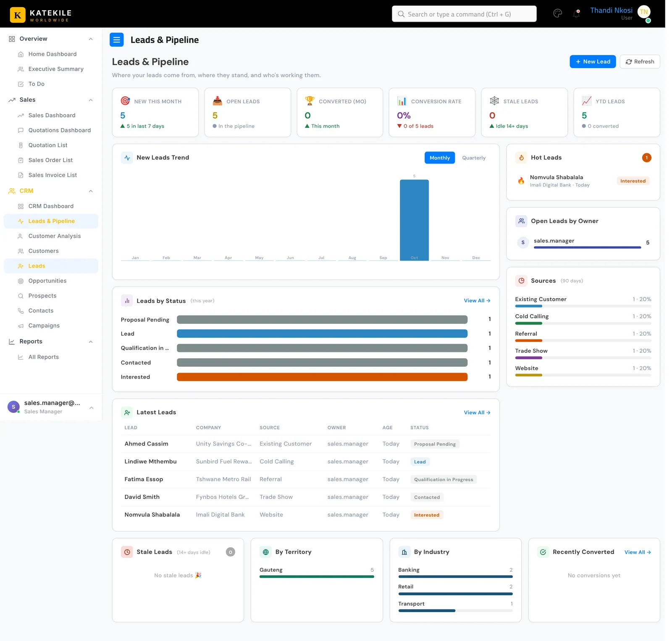Click the Latest Leads person-add icon

click(x=127, y=412)
